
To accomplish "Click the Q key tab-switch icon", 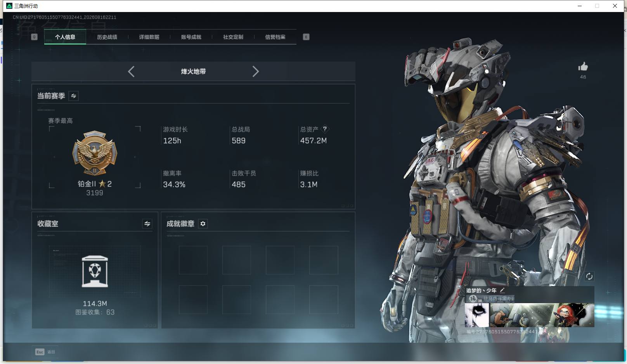I will (x=34, y=37).
